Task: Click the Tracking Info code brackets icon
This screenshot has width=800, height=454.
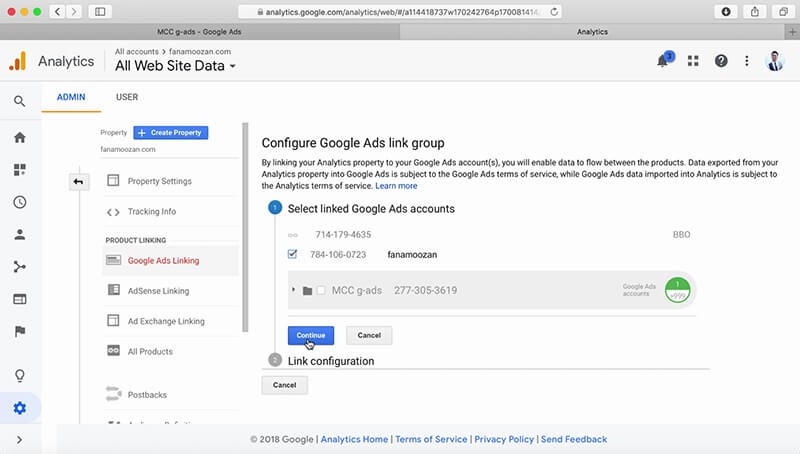Action: [113, 212]
